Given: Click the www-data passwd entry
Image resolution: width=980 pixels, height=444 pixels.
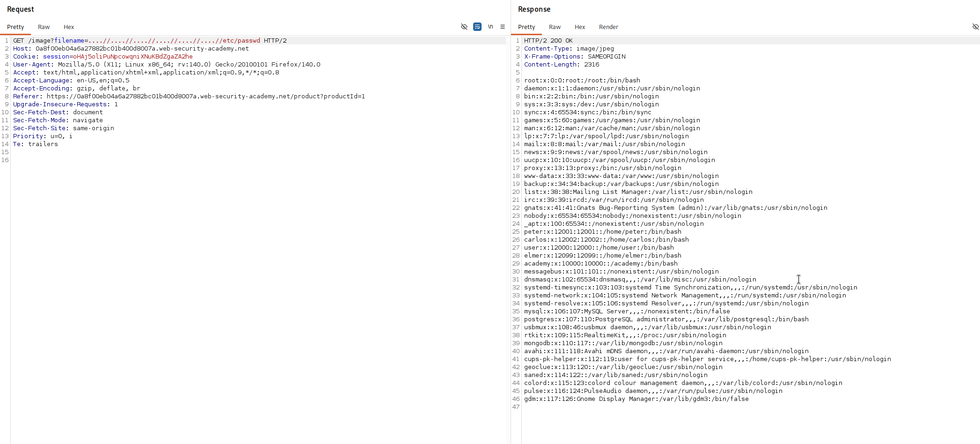Looking at the screenshot, I should (x=622, y=176).
